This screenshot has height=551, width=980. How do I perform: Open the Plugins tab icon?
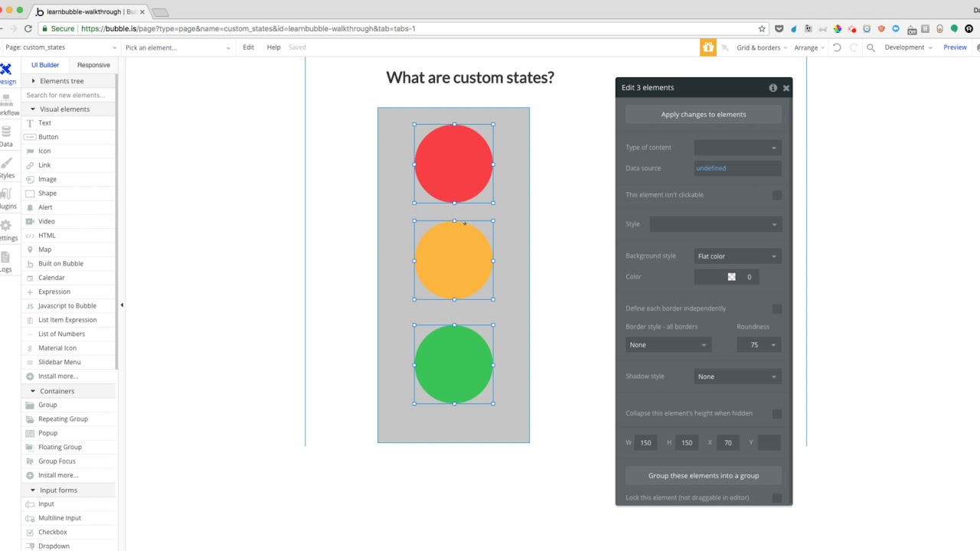coord(7,197)
